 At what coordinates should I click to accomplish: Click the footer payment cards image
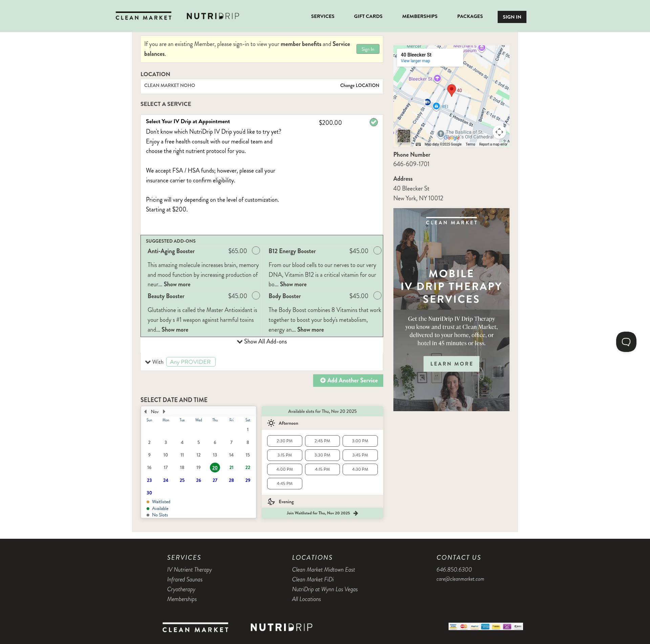click(486, 626)
